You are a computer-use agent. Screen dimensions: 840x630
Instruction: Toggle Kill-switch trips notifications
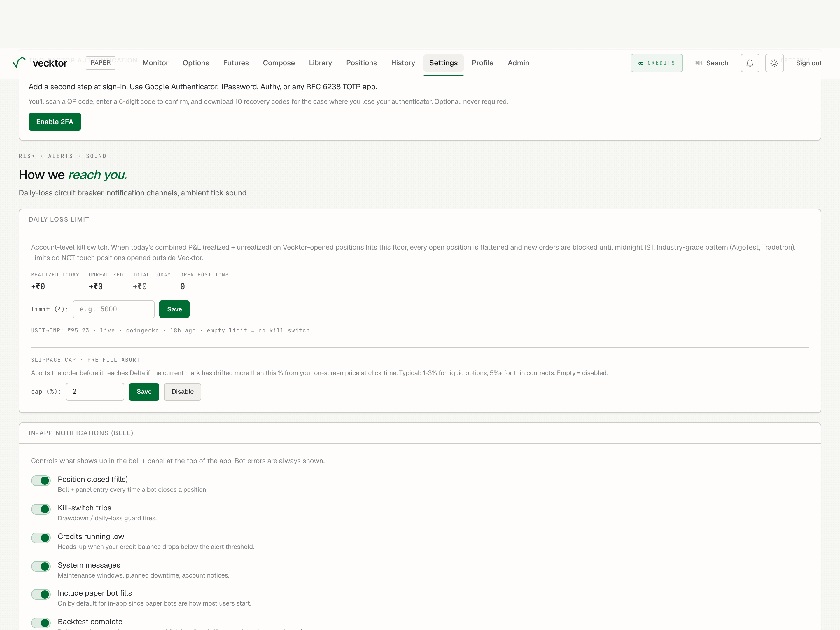tap(41, 509)
